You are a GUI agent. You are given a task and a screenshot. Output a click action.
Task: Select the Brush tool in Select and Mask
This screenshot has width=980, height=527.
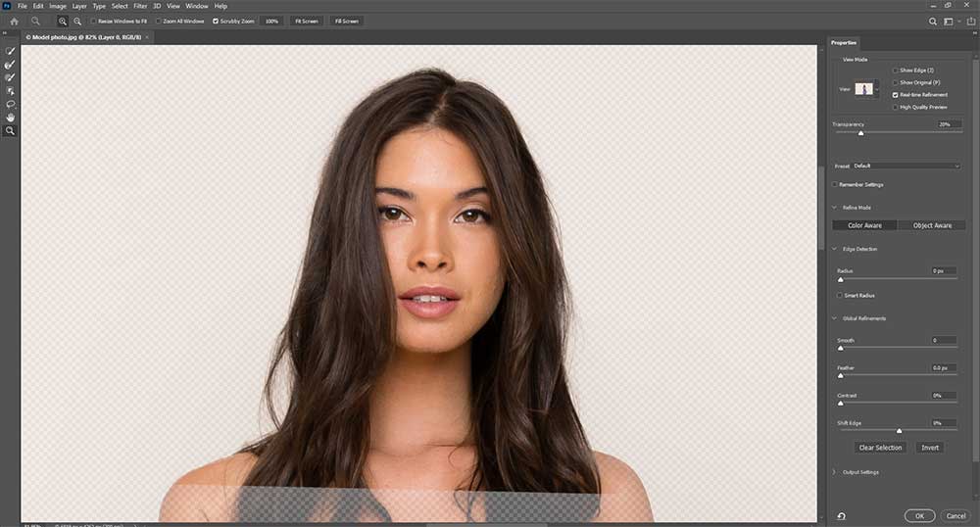(x=10, y=77)
